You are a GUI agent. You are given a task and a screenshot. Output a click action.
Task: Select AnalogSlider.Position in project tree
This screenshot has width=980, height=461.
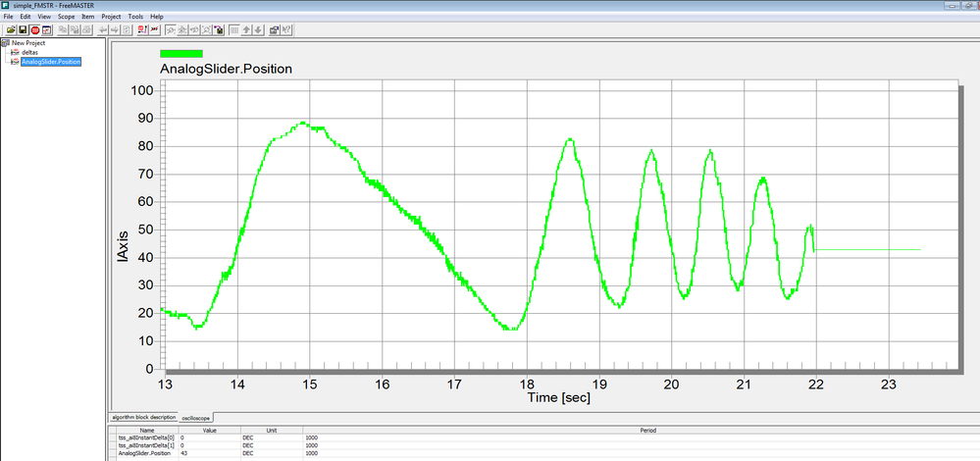(x=51, y=62)
